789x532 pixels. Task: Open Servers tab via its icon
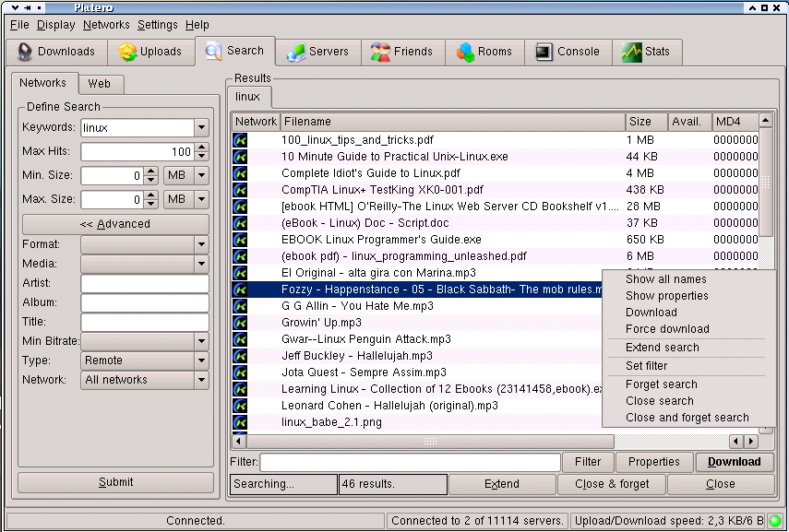296,52
